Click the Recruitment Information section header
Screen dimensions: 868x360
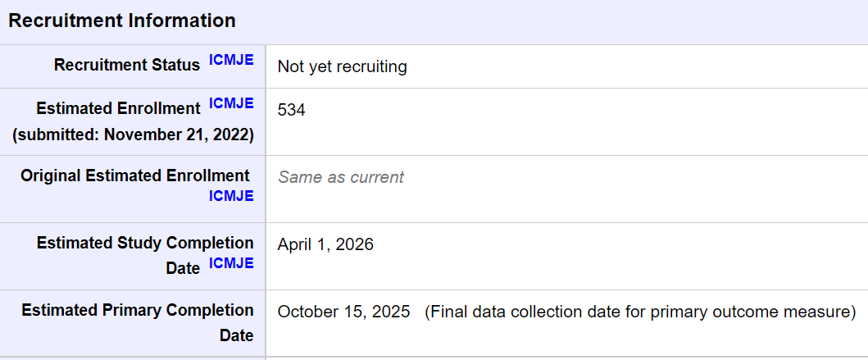(122, 21)
